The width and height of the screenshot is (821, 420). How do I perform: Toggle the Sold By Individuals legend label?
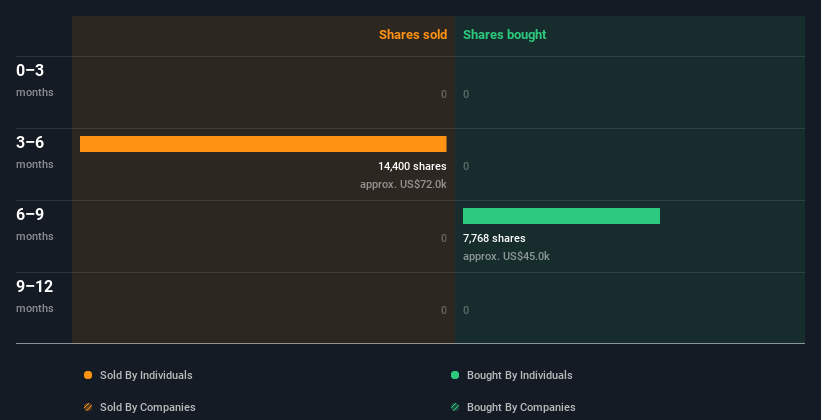click(x=146, y=375)
